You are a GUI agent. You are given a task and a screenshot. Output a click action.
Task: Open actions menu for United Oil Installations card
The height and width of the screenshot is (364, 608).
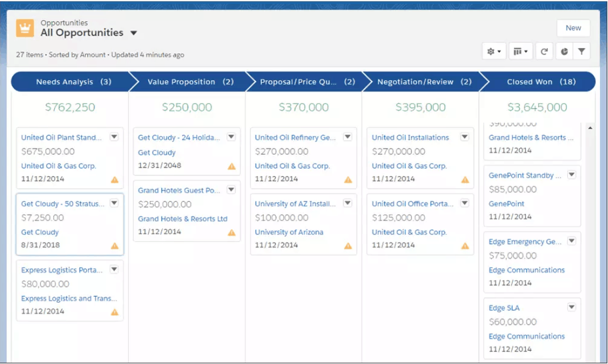point(465,137)
